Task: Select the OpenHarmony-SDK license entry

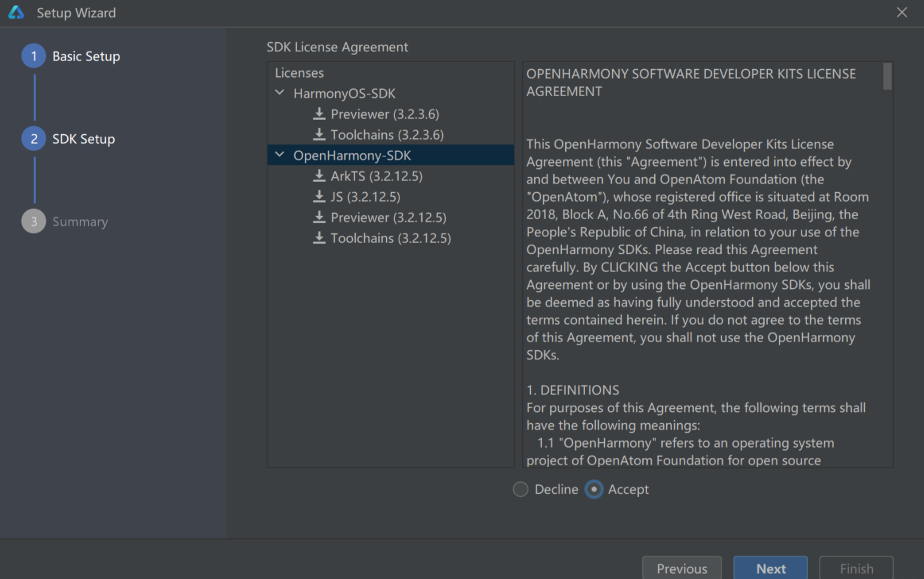Action: coord(352,156)
